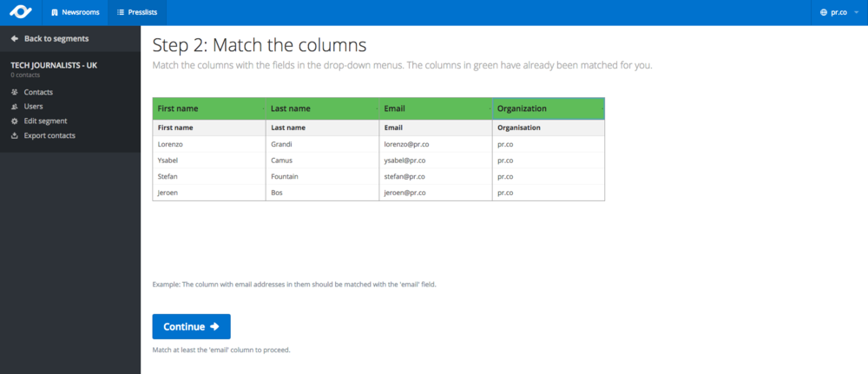Screen dimensions: 868x374
Task: Click the Organisation source header cell
Action: tap(549, 128)
